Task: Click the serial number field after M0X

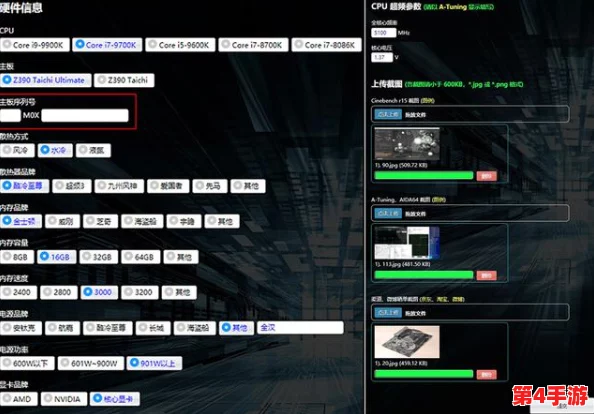Action: (x=85, y=116)
